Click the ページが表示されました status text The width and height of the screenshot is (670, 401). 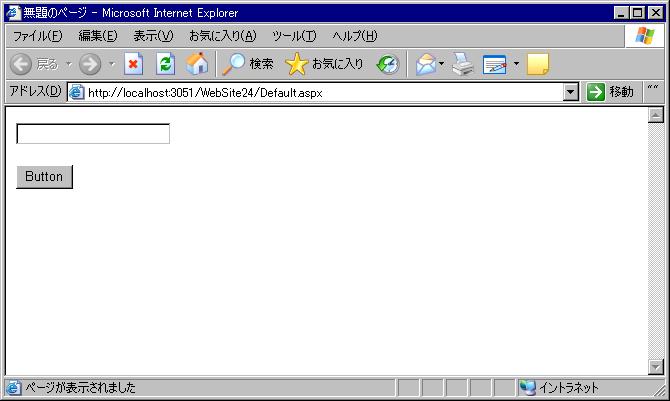[80, 388]
